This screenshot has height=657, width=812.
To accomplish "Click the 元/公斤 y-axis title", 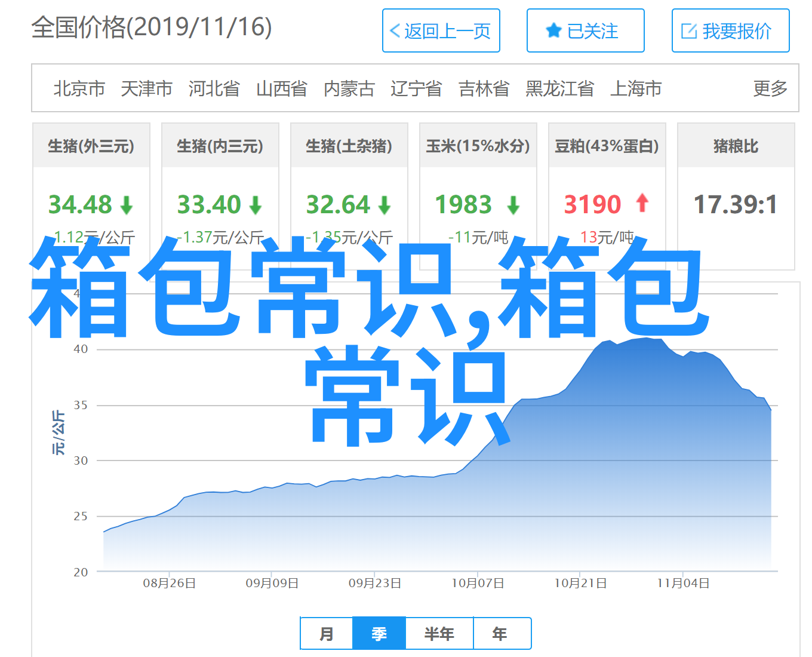I will click(59, 432).
